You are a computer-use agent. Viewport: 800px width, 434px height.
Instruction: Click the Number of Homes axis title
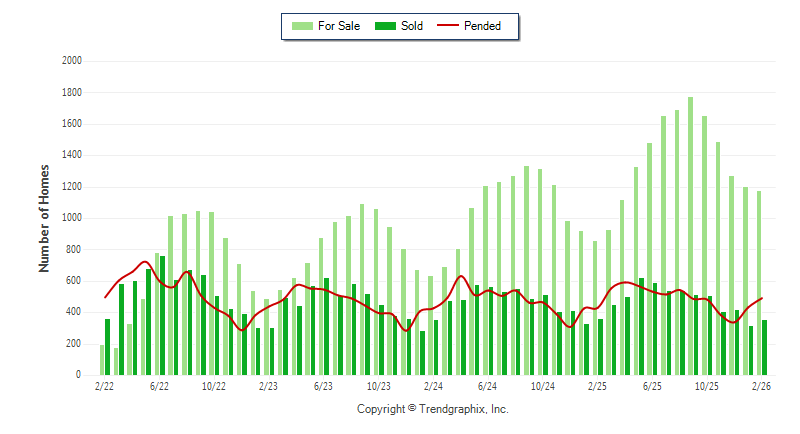[x=44, y=218]
